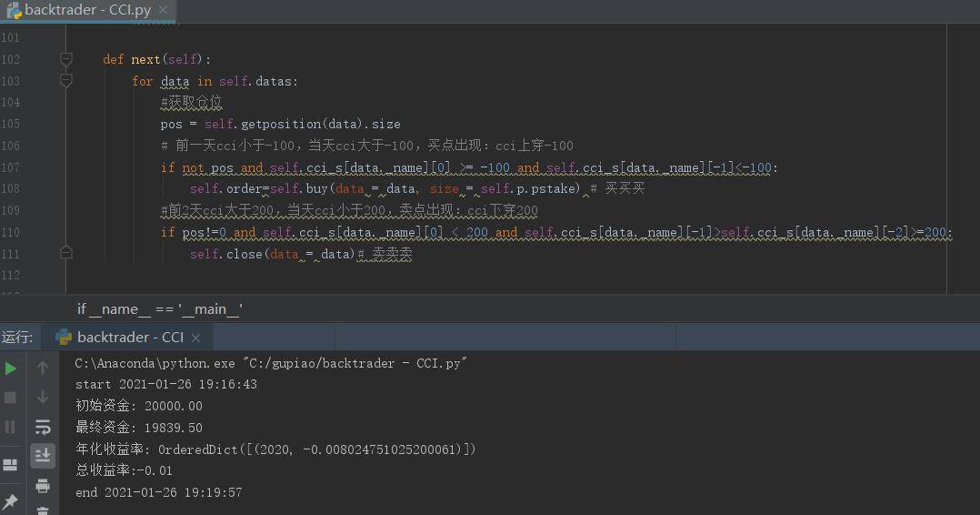The width and height of the screenshot is (980, 515).
Task: Click console line '初始资金: 20000.00'
Action: click(x=139, y=406)
